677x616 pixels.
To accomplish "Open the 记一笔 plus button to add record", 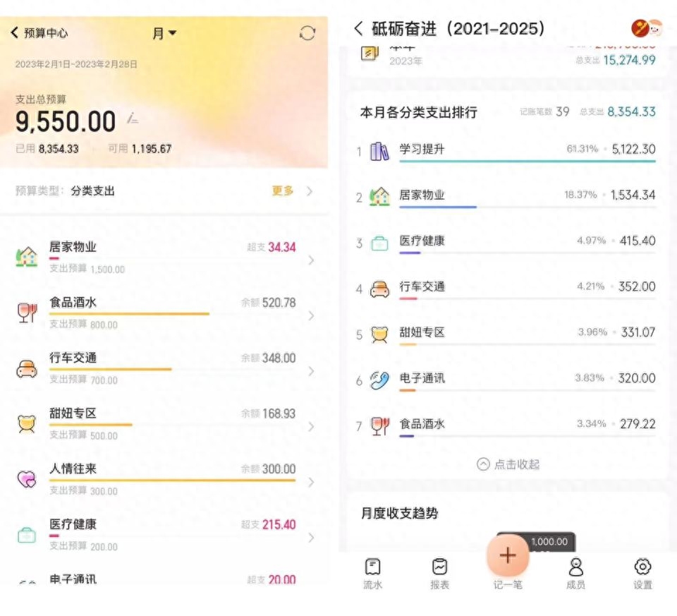I will point(507,557).
